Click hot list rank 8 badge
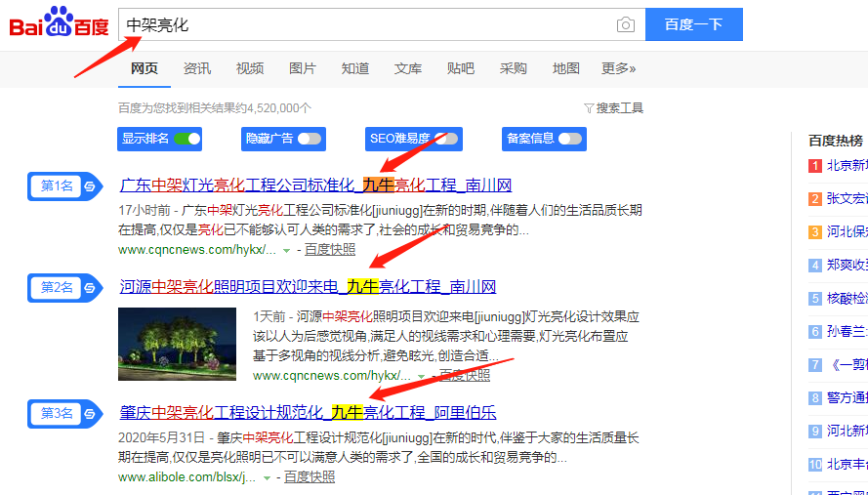Viewport: 868px width, 495px height. [815, 398]
